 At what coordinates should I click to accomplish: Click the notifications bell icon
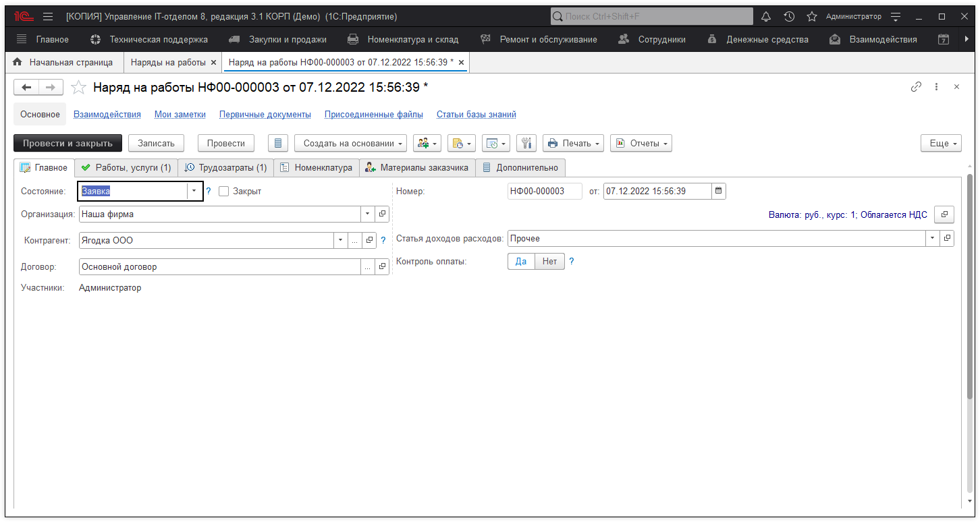point(766,16)
